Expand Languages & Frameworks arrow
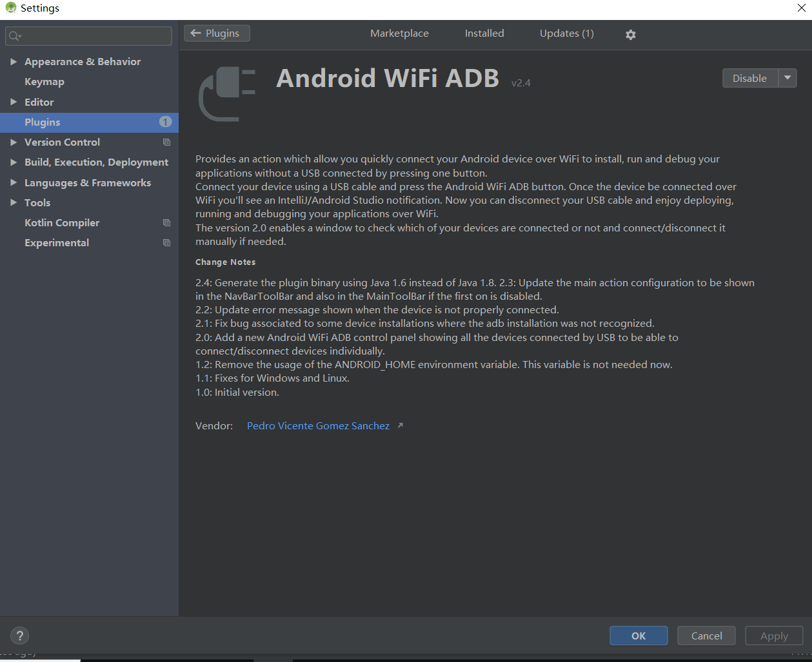The width and height of the screenshot is (812, 662). 14,182
